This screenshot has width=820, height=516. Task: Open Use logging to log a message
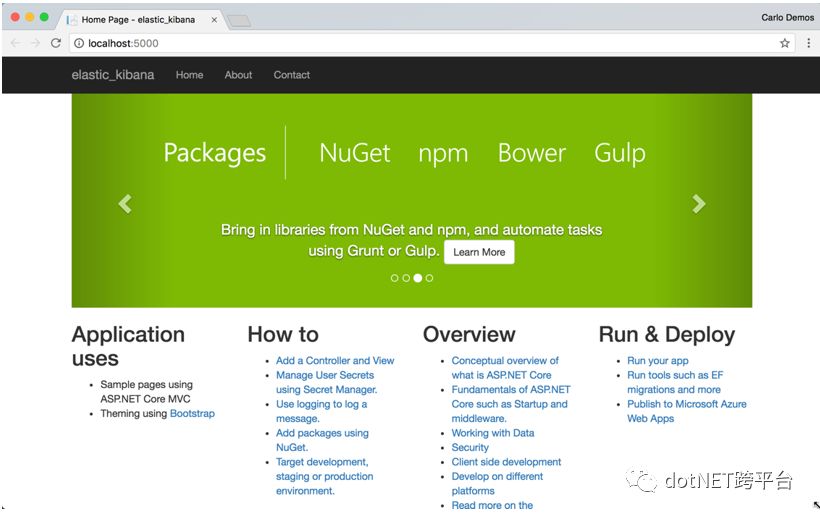(x=322, y=411)
